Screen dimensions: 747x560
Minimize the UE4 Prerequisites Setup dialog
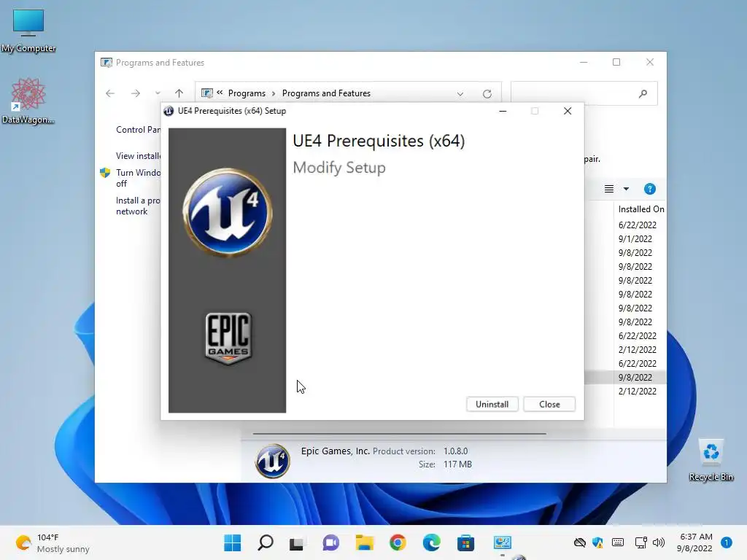[x=503, y=111]
